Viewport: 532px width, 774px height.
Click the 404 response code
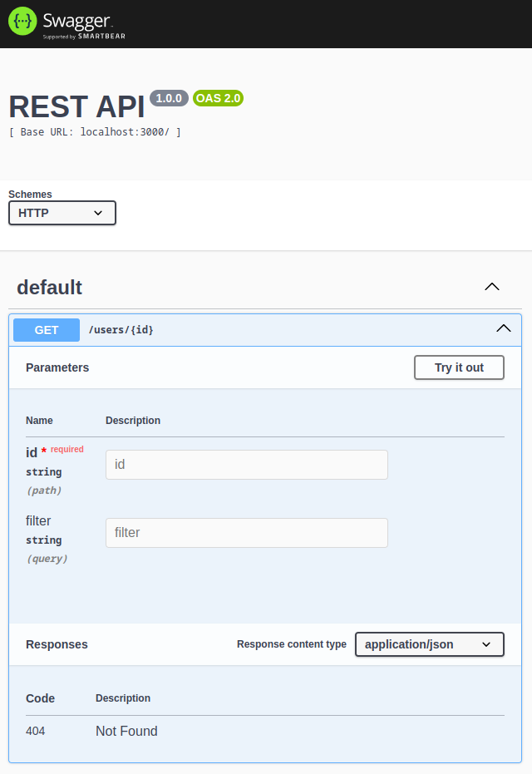click(x=34, y=731)
